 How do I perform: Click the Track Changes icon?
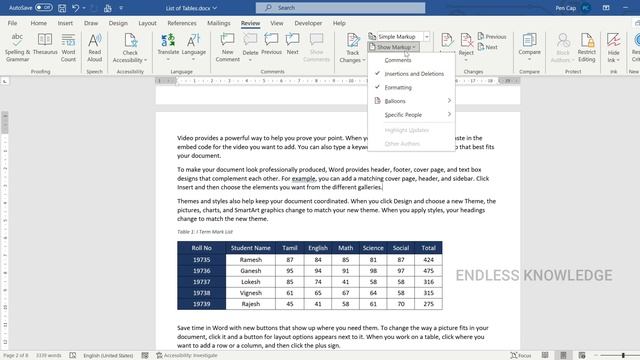353,40
